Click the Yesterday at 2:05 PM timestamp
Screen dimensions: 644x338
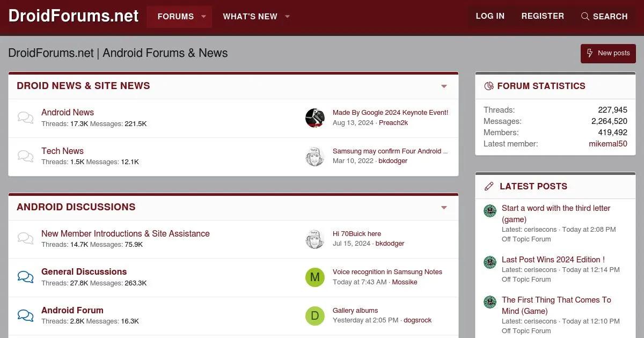(x=365, y=320)
